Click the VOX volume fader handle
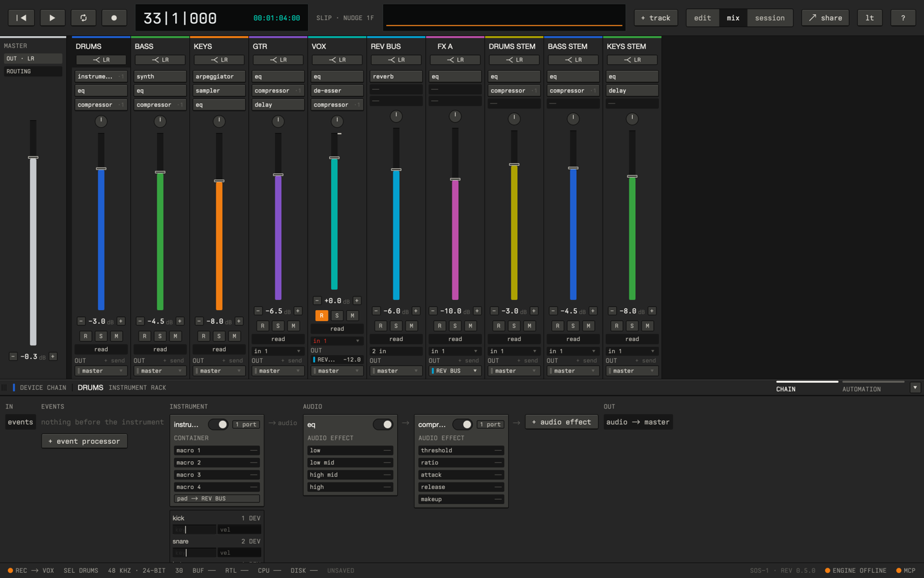 click(334, 157)
